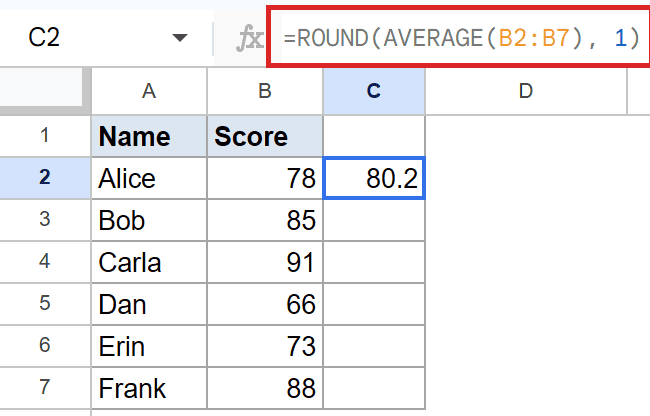Click the Name Box showing C2

(x=106, y=38)
